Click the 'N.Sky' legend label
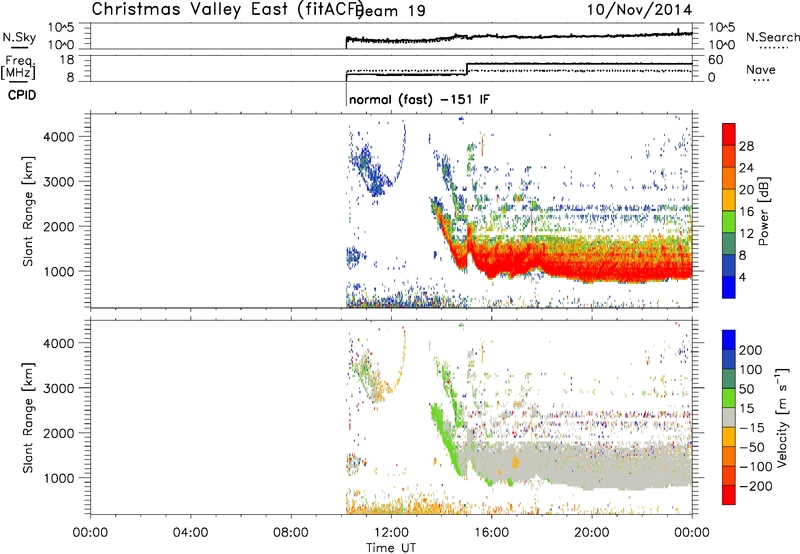The height and width of the screenshot is (554, 800). [x=19, y=37]
